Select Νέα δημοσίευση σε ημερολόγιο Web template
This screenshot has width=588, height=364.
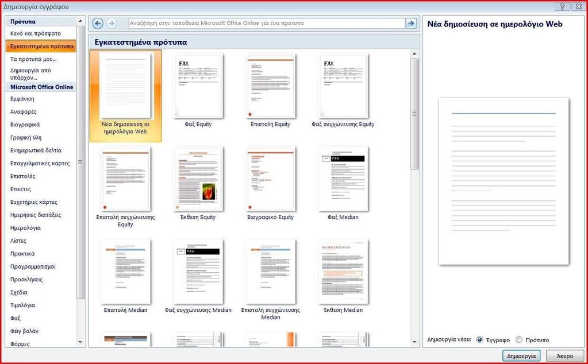(125, 96)
